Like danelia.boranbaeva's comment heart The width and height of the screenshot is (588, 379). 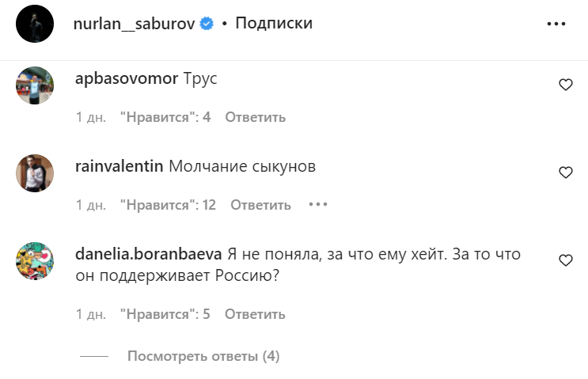point(565,260)
